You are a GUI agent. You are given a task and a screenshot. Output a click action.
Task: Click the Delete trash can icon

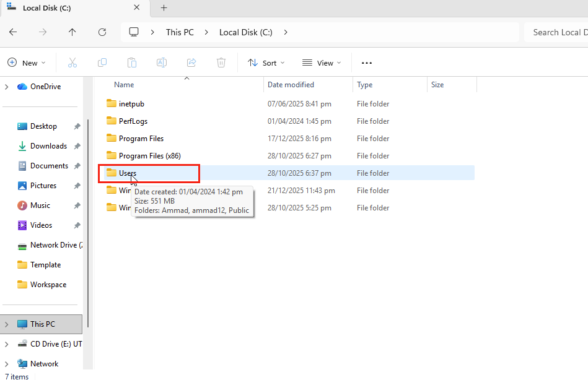pyautogui.click(x=221, y=63)
